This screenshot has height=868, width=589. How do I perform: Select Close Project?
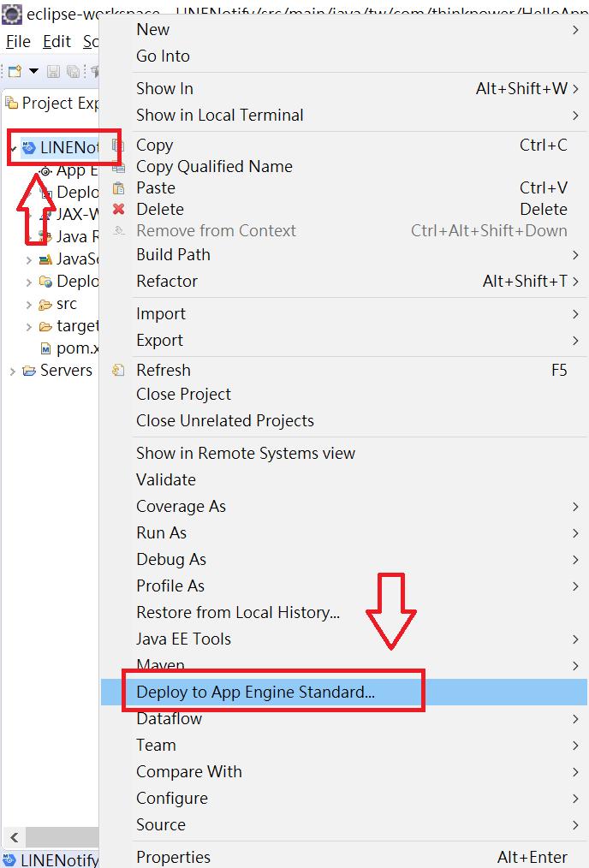344,394
